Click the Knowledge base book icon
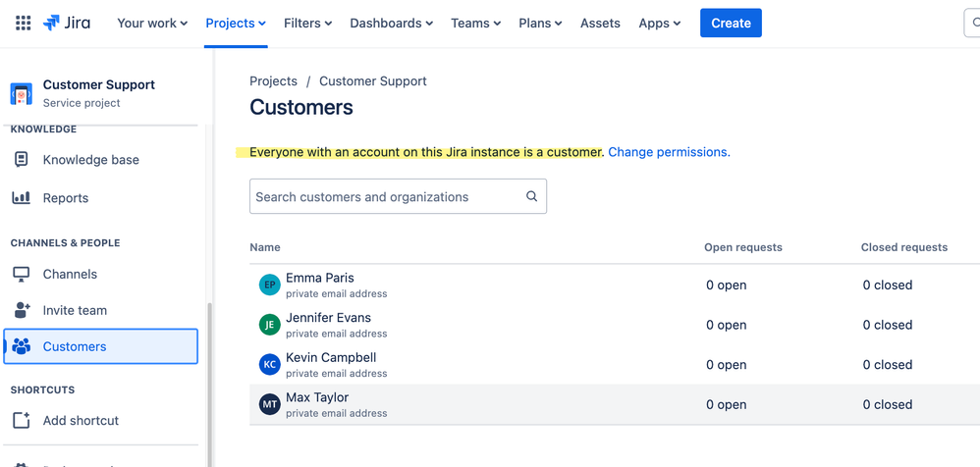The width and height of the screenshot is (980, 467). point(21,160)
